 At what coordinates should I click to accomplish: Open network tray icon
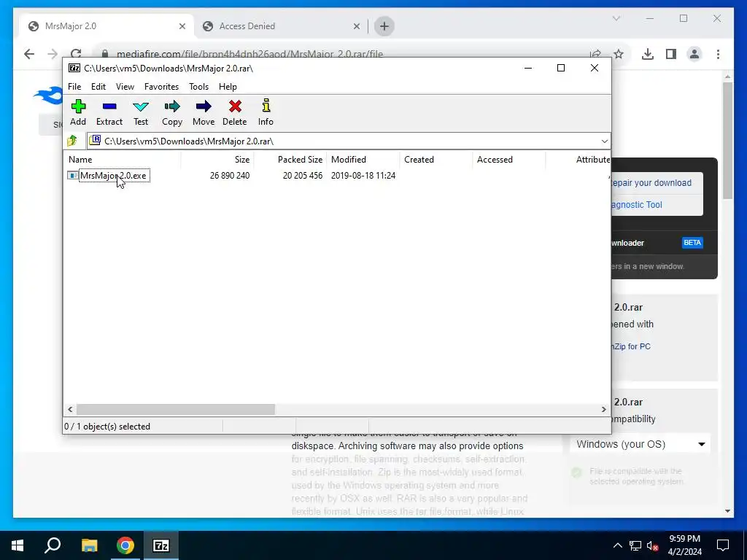[x=635, y=545]
